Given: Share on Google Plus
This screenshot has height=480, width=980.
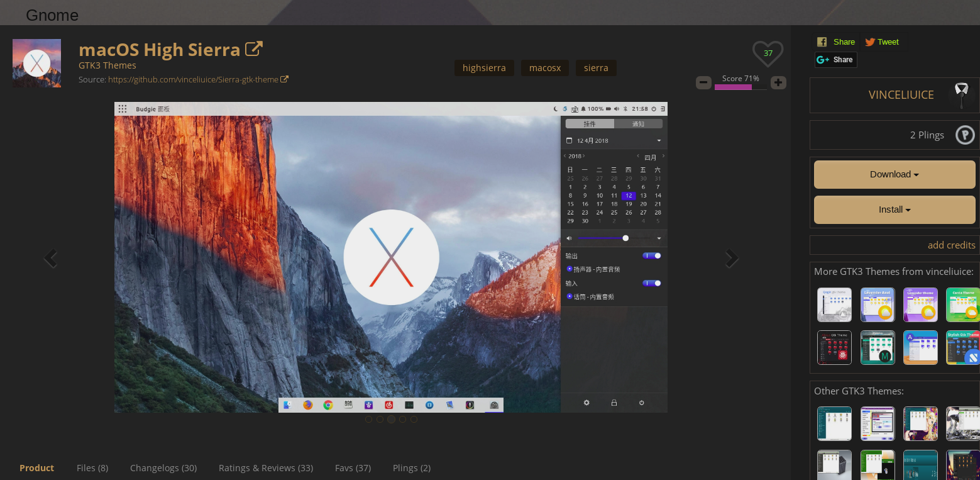Looking at the screenshot, I should click(x=836, y=60).
